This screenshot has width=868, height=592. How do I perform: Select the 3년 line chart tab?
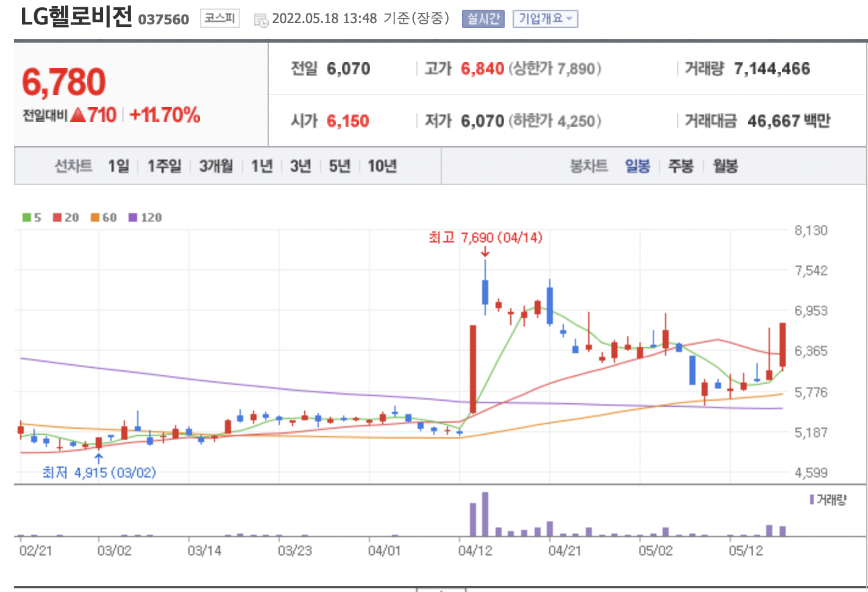tap(301, 166)
